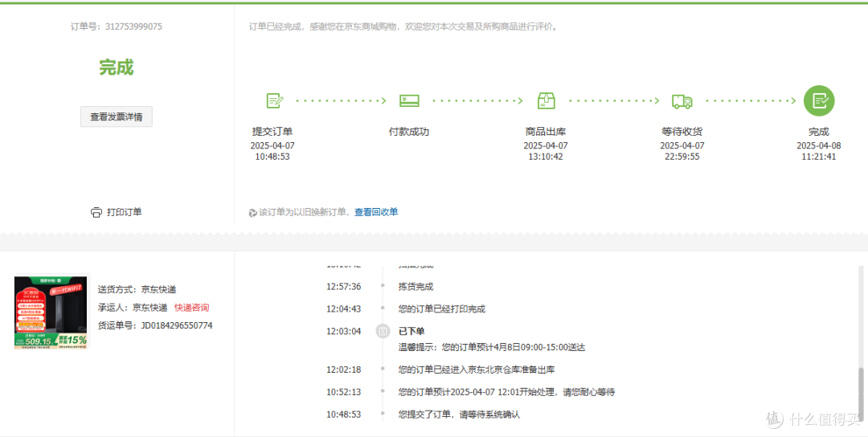Viewport: 868px width, 437px height.
Task: Click the 10:48:53 timestamp in tracking log
Action: pos(343,414)
